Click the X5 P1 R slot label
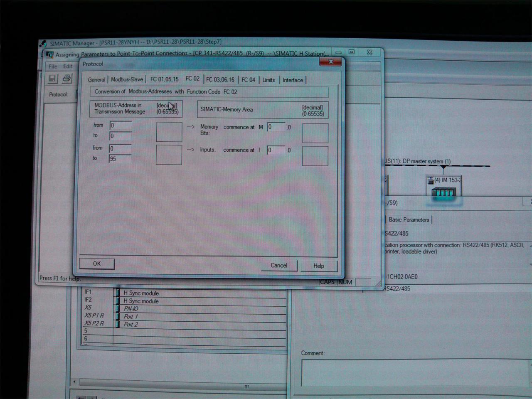This screenshot has height=399, width=532. 94,315
